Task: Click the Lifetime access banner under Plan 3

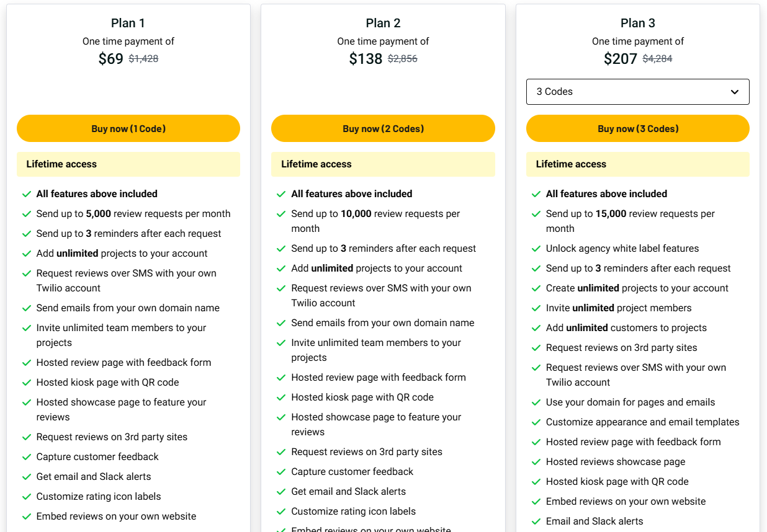Action: coord(637,164)
